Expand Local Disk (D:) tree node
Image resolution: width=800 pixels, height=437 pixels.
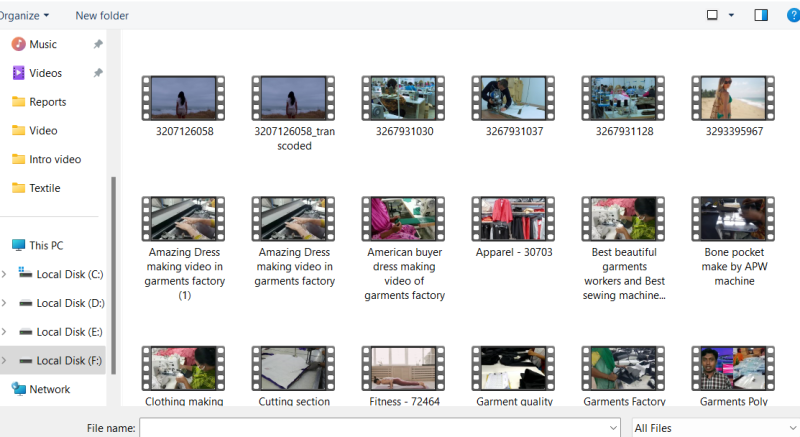4,303
